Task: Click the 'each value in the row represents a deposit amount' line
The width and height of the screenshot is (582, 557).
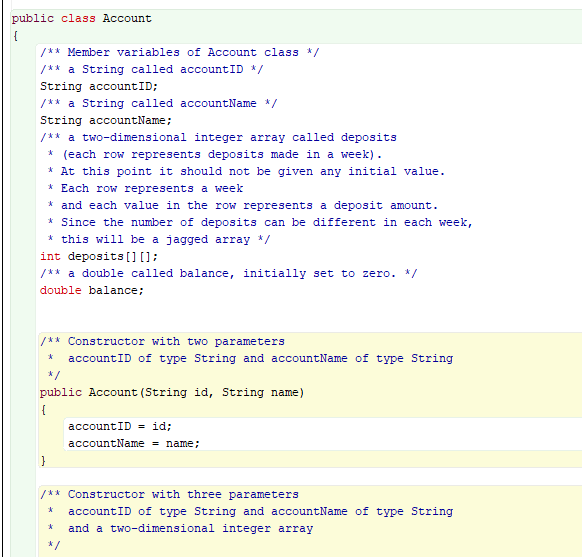Action: [243, 206]
